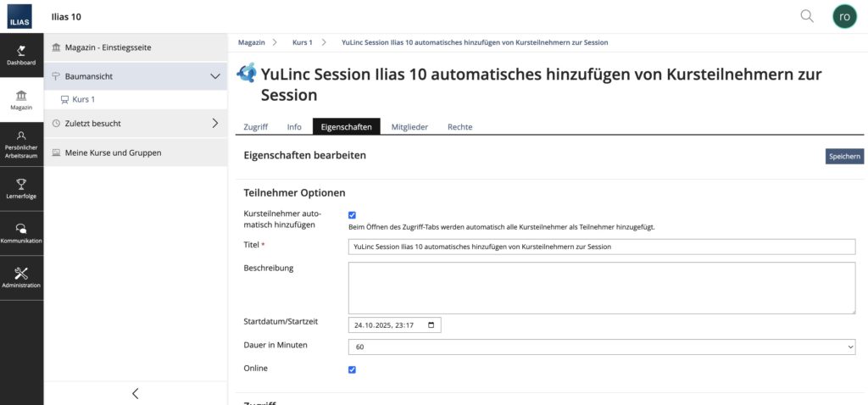Click the calendar icon in Startdatum field

coord(431,325)
